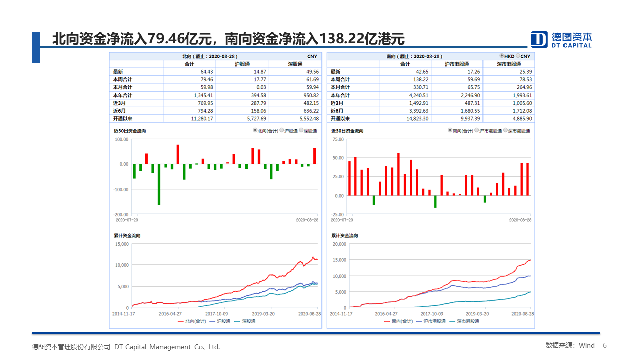The width and height of the screenshot is (644, 362).
Task: Click the 南向 (截止：2020-08-28) table header
Action: pos(414,57)
